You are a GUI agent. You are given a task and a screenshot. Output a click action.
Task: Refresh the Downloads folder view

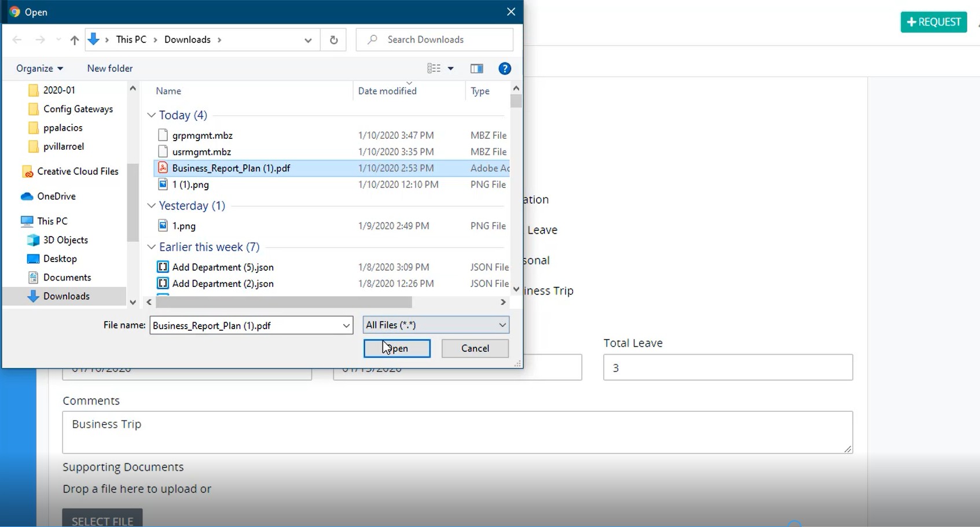pos(333,39)
